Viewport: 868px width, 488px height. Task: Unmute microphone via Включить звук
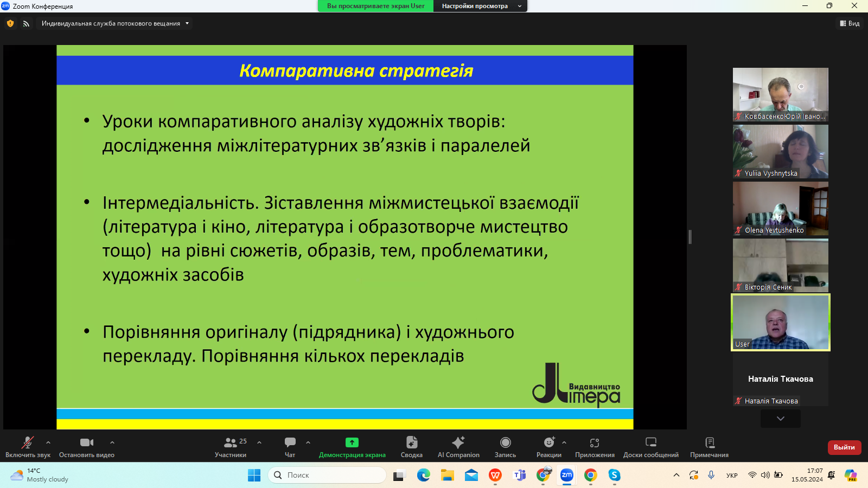[x=28, y=447]
